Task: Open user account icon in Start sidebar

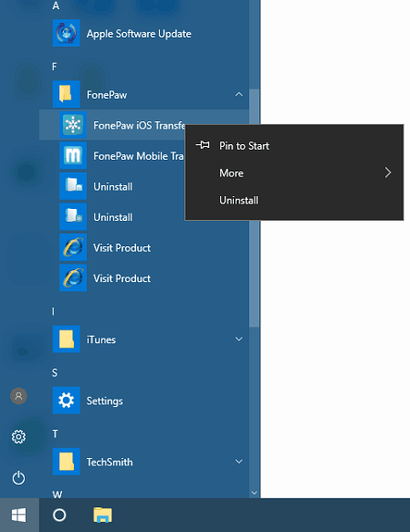Action: pos(18,396)
